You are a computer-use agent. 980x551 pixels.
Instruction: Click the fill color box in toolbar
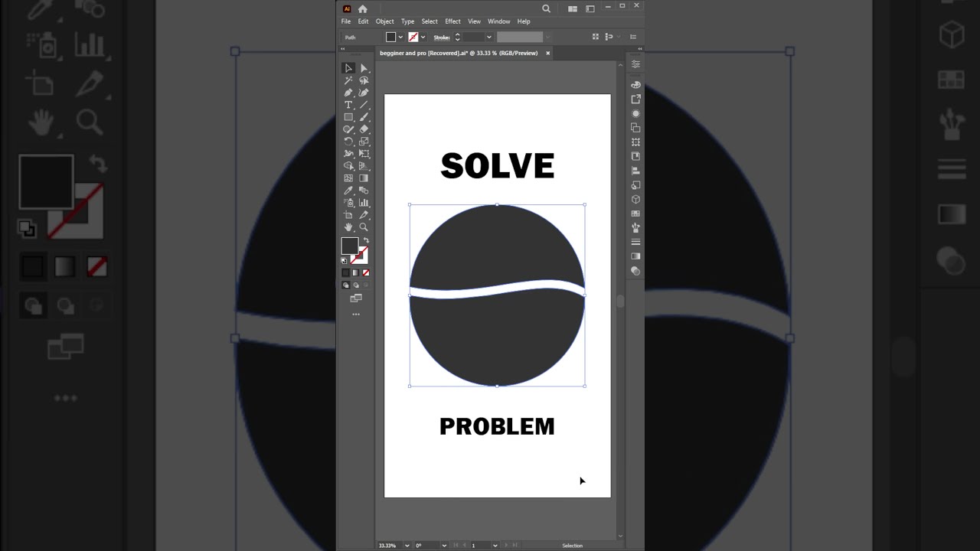point(349,246)
